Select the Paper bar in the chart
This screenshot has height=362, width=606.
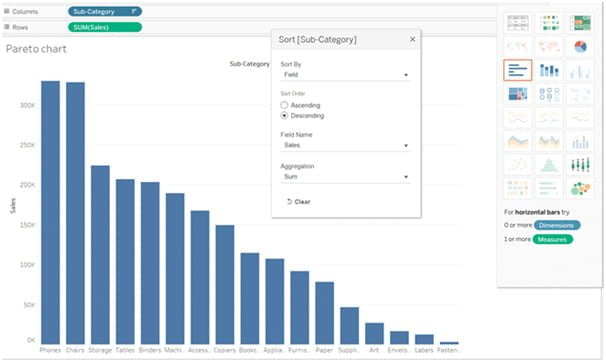point(325,313)
